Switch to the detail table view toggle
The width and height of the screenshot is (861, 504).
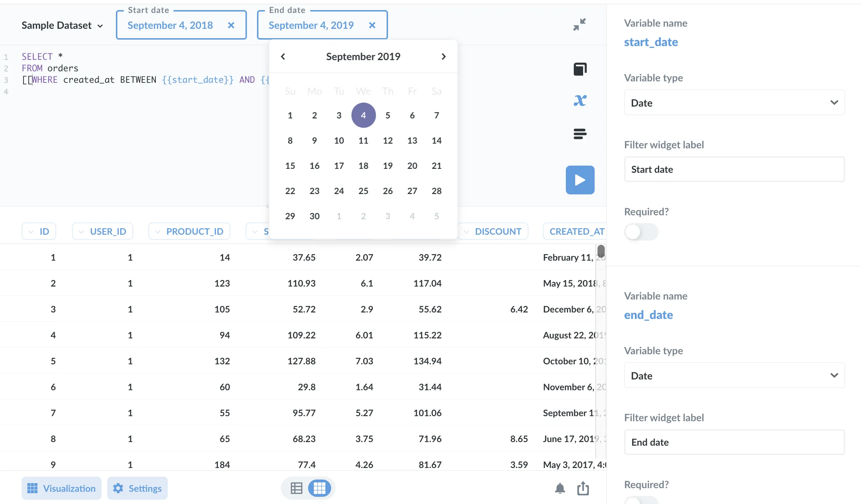tap(297, 488)
